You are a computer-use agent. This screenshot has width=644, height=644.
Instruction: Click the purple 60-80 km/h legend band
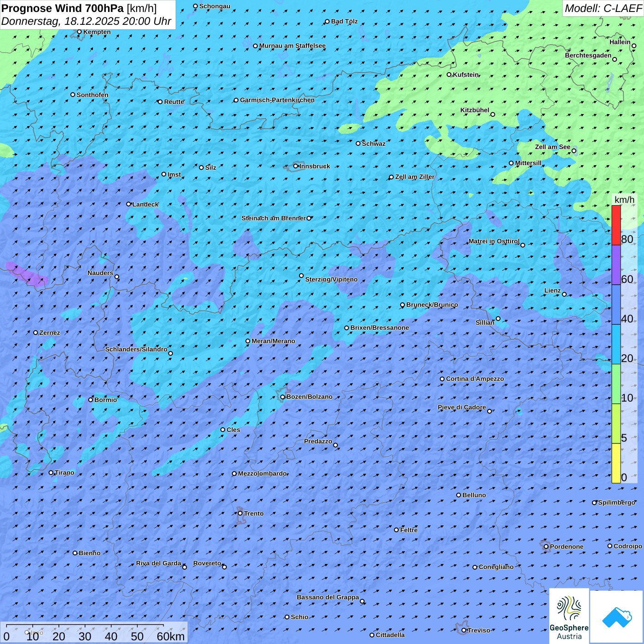pyautogui.click(x=616, y=265)
